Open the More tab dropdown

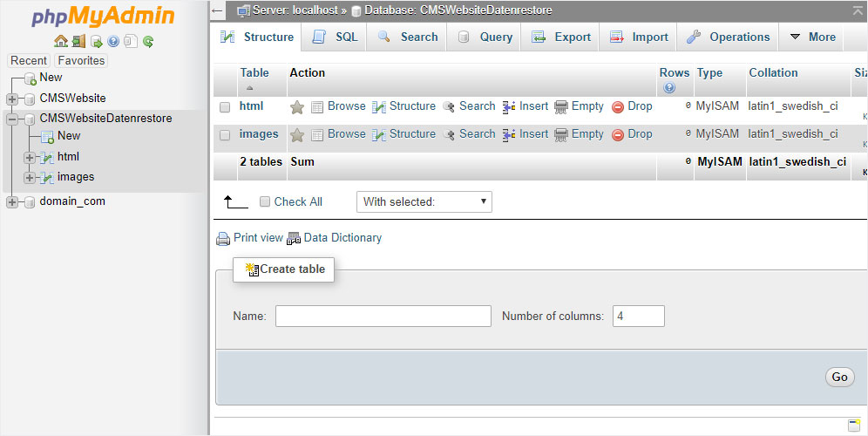[811, 37]
